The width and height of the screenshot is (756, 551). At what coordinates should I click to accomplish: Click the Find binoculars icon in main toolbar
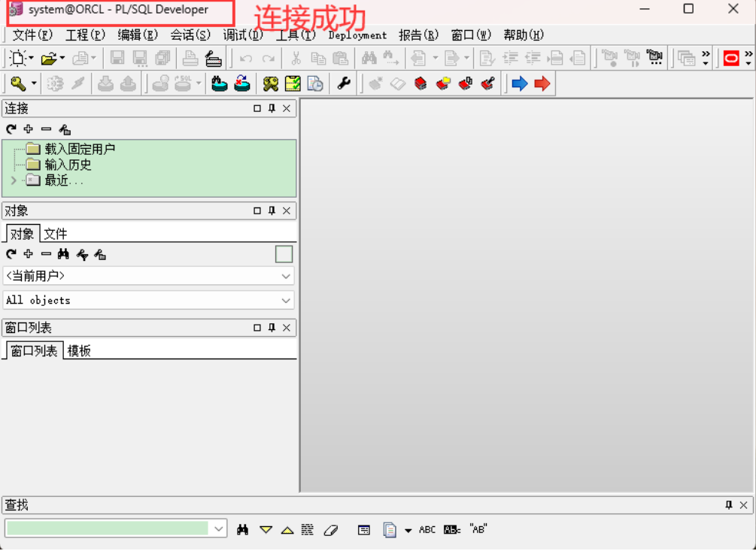click(369, 58)
